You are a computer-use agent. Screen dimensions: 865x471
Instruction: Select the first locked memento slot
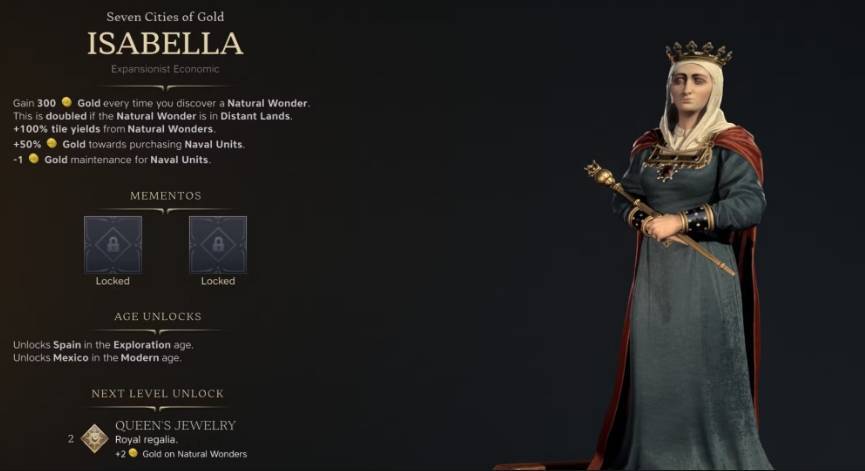(113, 244)
